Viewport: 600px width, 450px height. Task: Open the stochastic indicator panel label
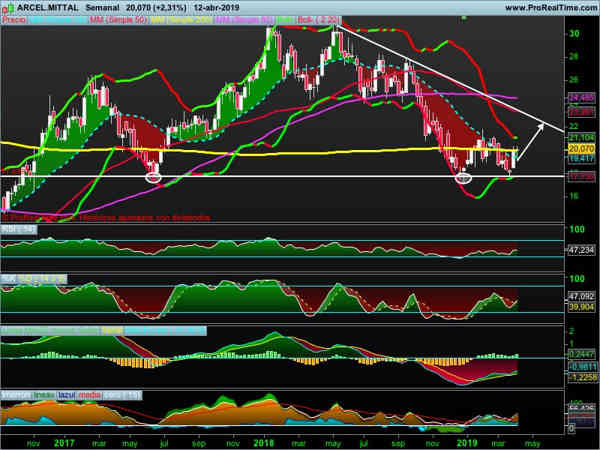(x=34, y=279)
